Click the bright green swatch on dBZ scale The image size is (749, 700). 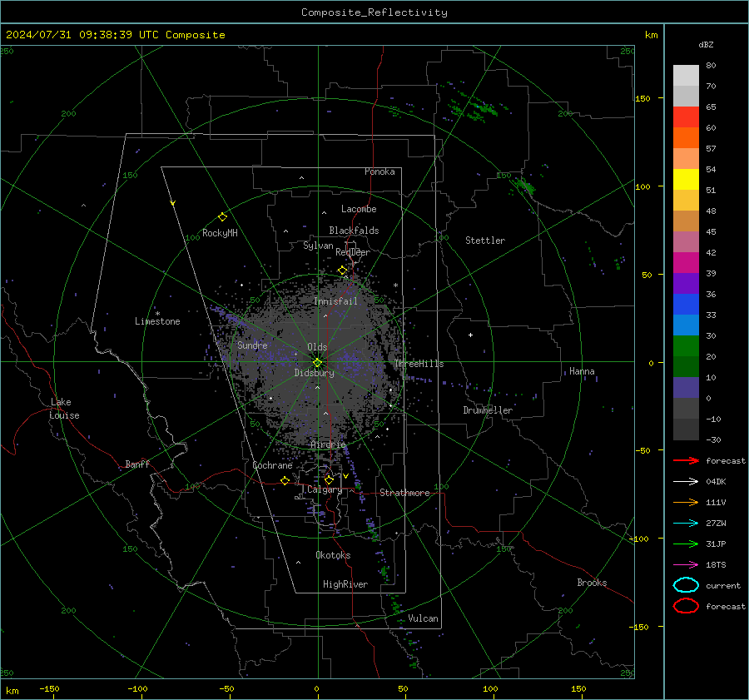686,346
